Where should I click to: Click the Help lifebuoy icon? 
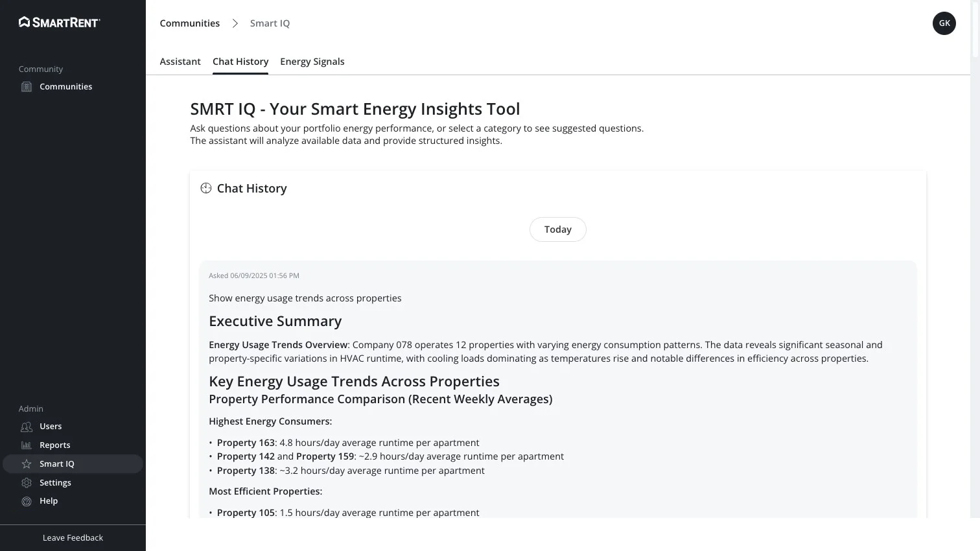[27, 501]
